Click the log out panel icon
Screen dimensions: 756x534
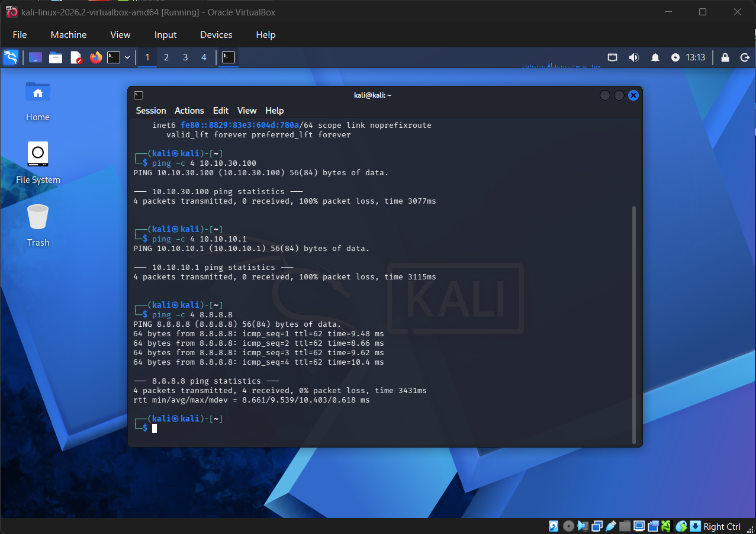point(745,57)
